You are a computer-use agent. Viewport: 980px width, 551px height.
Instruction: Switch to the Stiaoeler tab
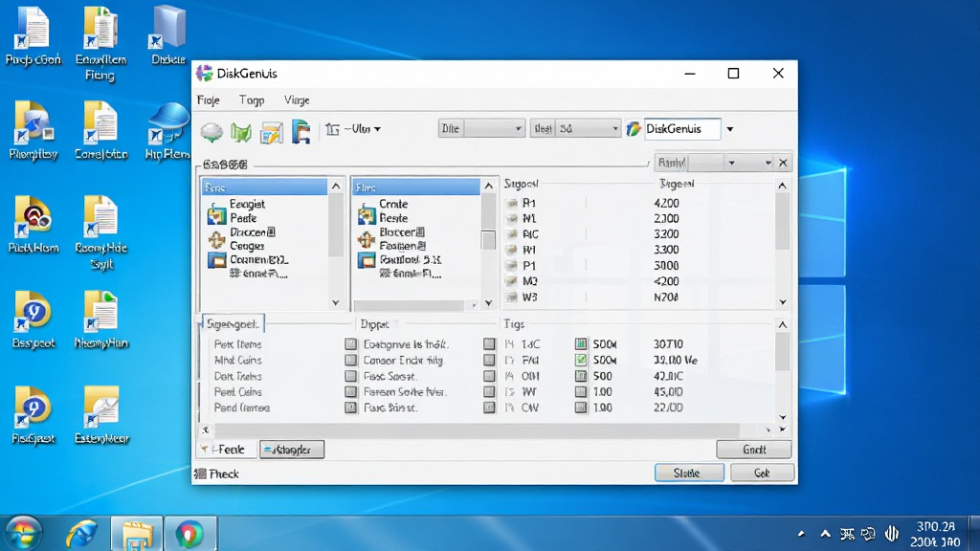click(x=292, y=450)
